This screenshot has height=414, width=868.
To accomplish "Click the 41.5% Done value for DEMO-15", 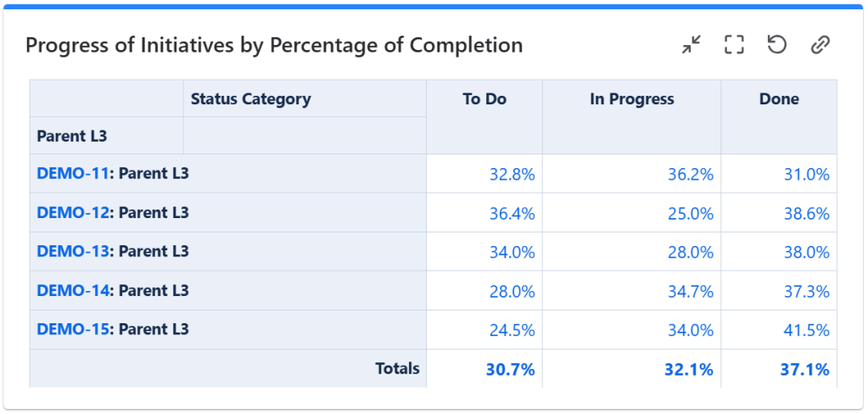I will (x=806, y=330).
